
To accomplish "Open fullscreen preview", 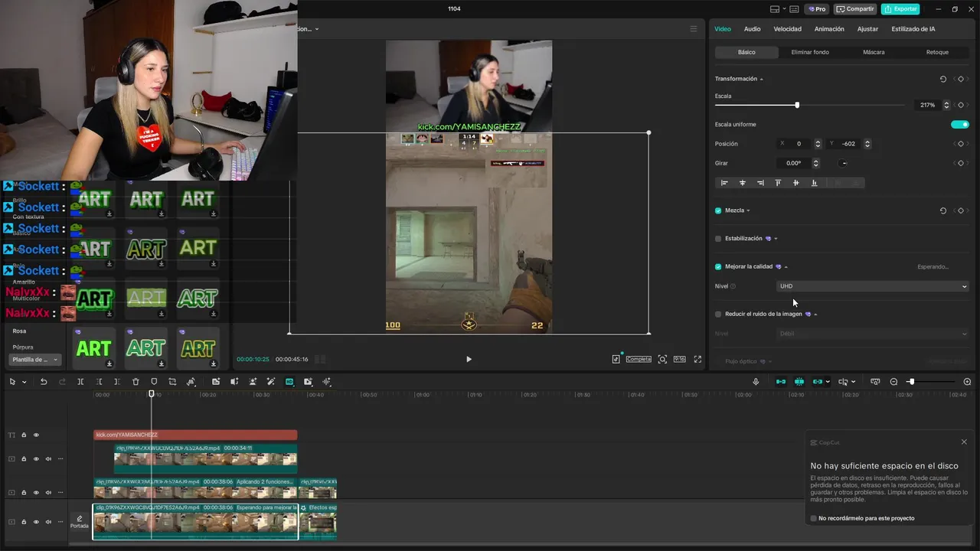I will pos(697,359).
